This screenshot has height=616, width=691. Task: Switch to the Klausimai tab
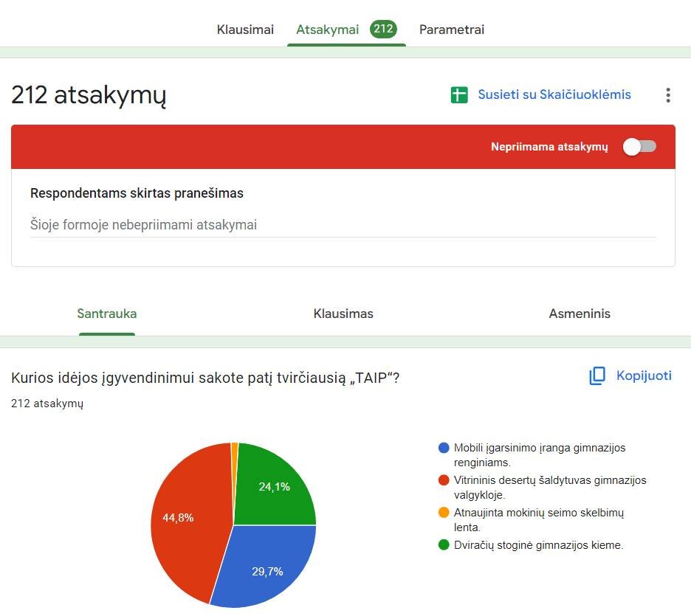coord(245,30)
